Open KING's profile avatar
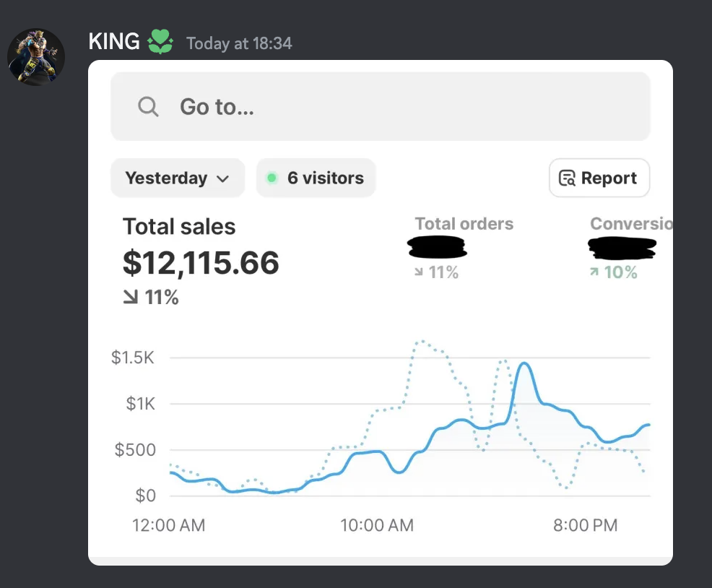Screen dimensions: 712x588 (x=36, y=57)
